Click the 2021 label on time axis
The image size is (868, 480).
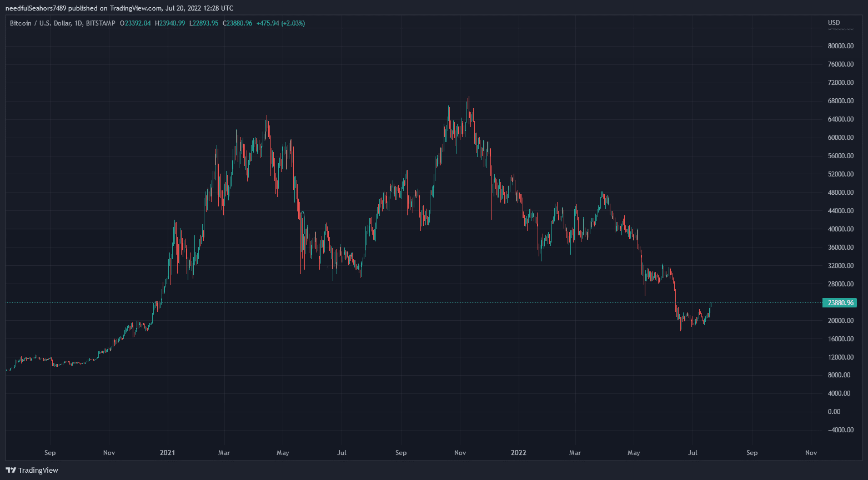[x=167, y=453]
